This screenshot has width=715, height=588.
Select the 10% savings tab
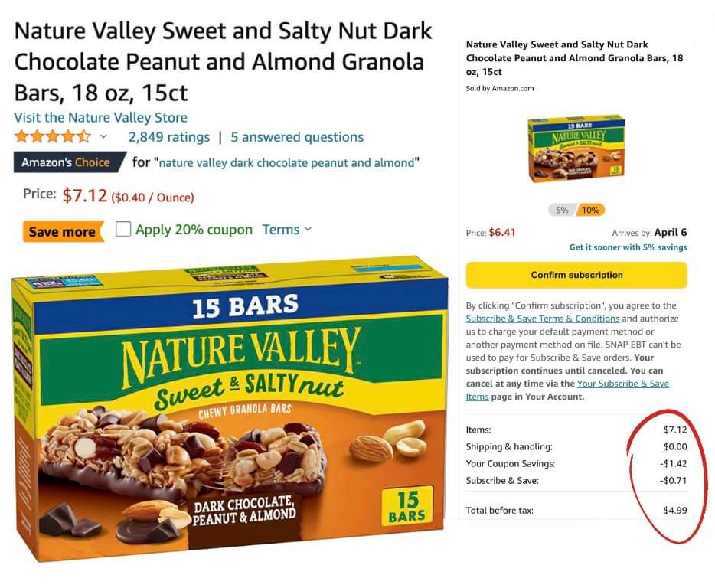[x=590, y=210]
